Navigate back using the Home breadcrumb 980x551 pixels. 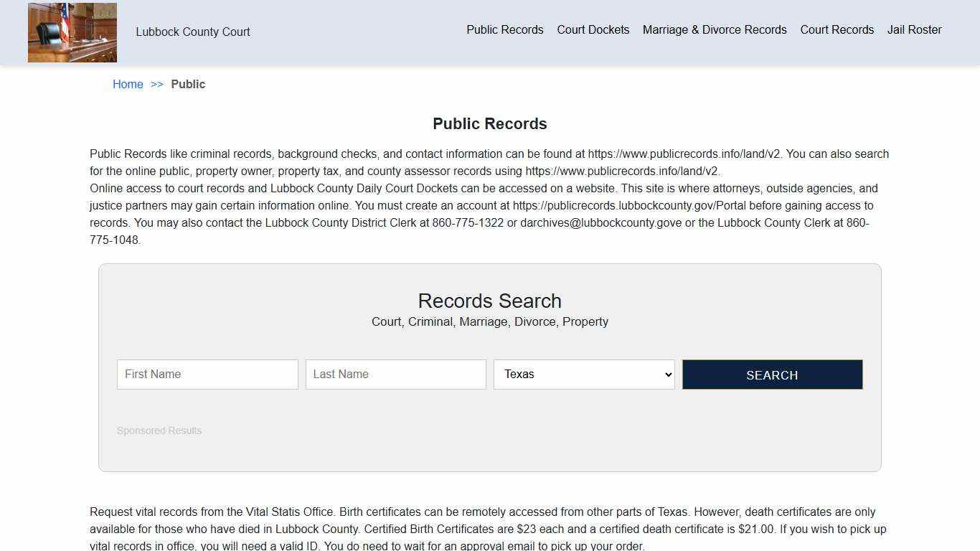(x=128, y=84)
